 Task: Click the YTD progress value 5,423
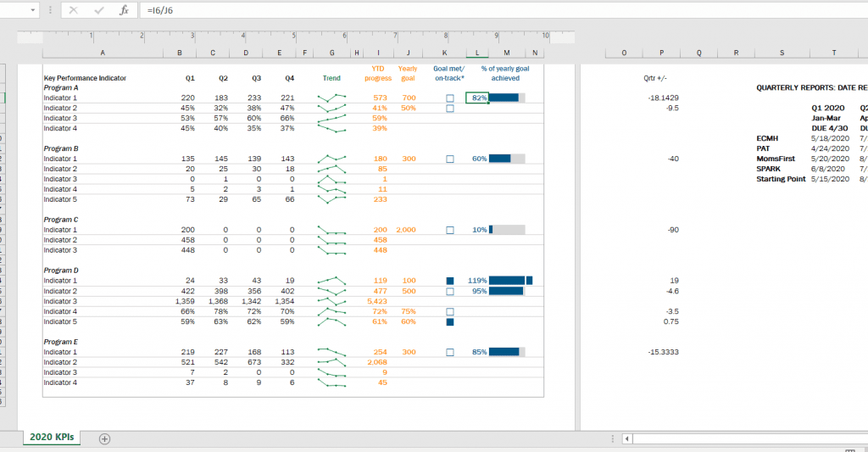377,301
